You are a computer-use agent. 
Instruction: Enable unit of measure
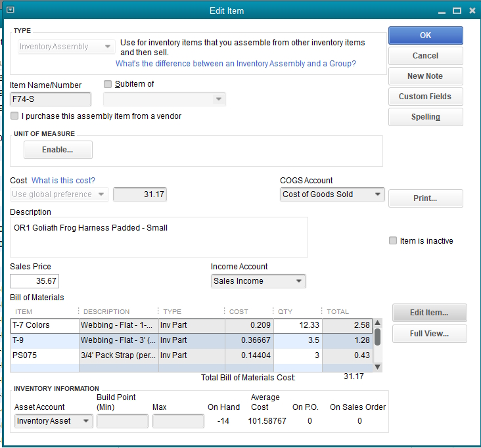(x=58, y=150)
